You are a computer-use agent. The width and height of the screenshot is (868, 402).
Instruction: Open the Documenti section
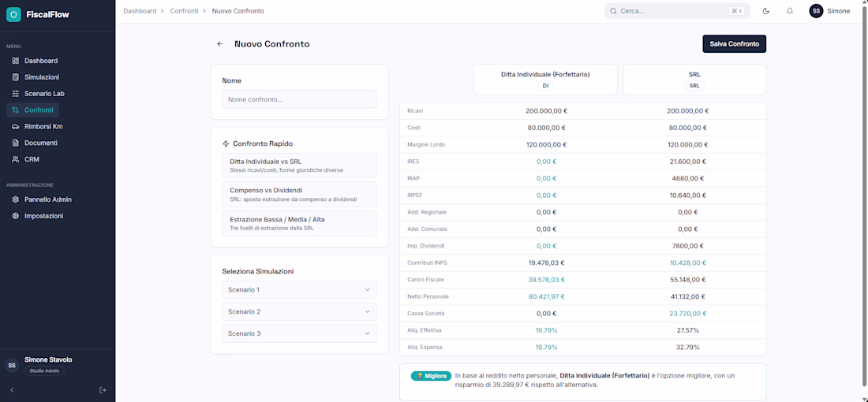point(40,143)
